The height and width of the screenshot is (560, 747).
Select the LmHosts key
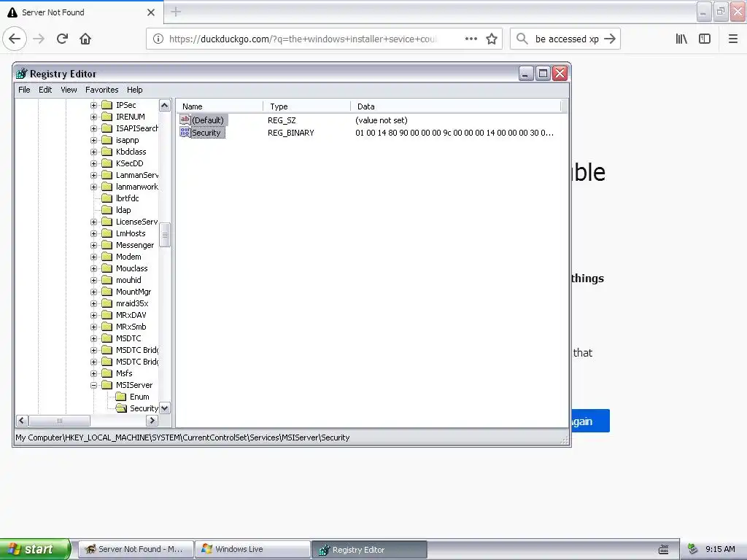[131, 233]
